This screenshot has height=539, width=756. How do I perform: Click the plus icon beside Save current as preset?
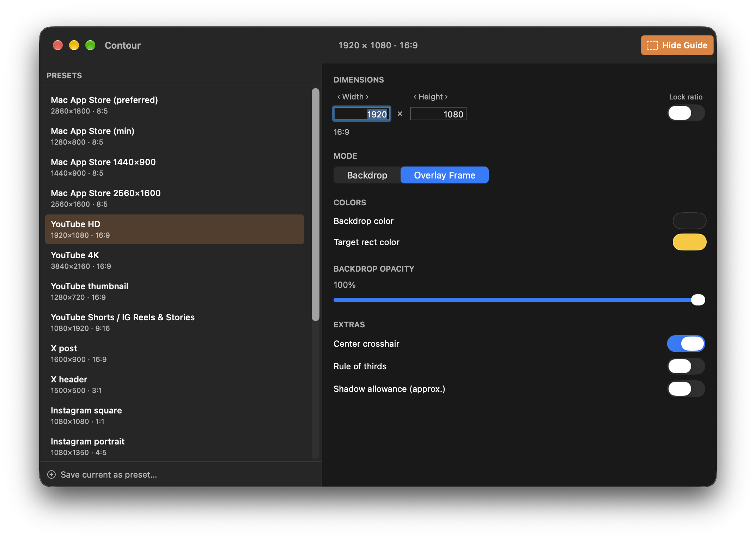click(x=51, y=474)
